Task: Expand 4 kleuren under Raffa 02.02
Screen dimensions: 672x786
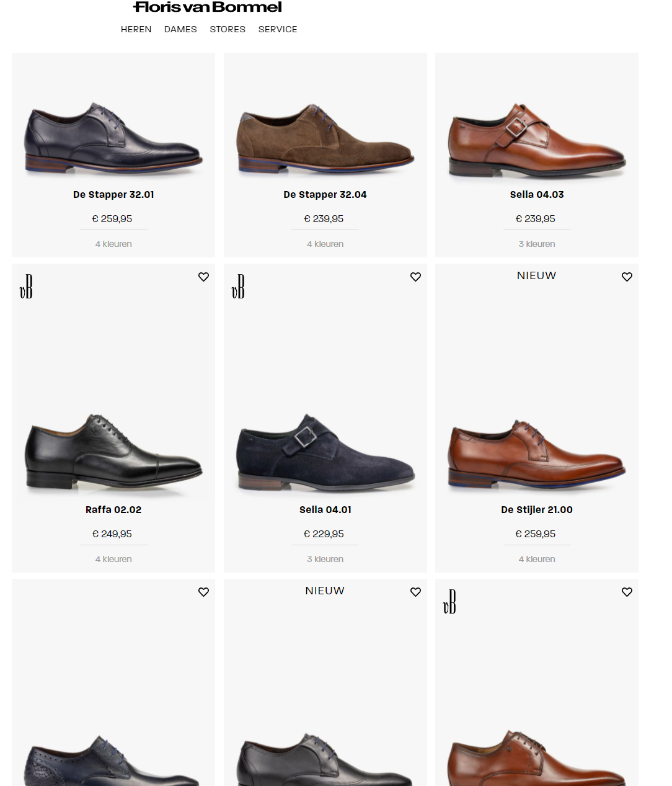Action: 113,559
